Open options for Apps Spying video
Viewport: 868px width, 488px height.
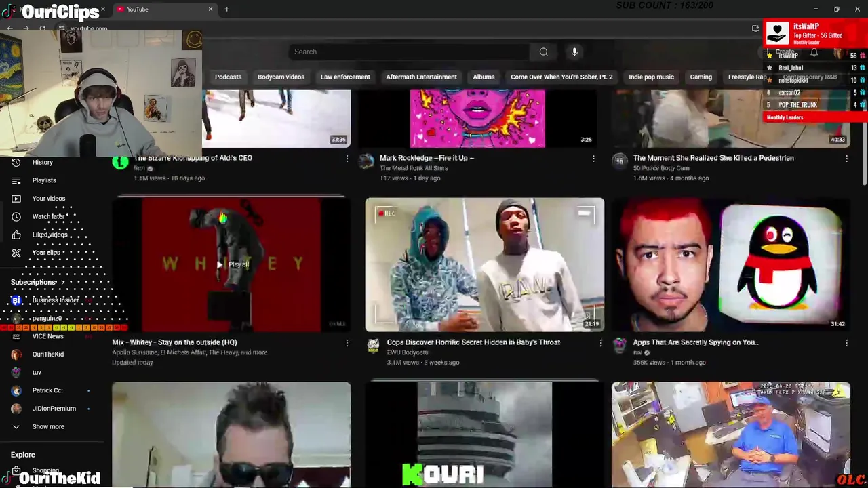846,343
